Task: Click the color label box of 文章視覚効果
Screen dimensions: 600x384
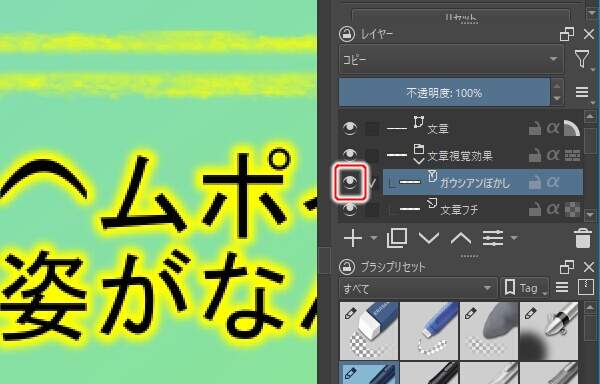Action: coord(372,155)
